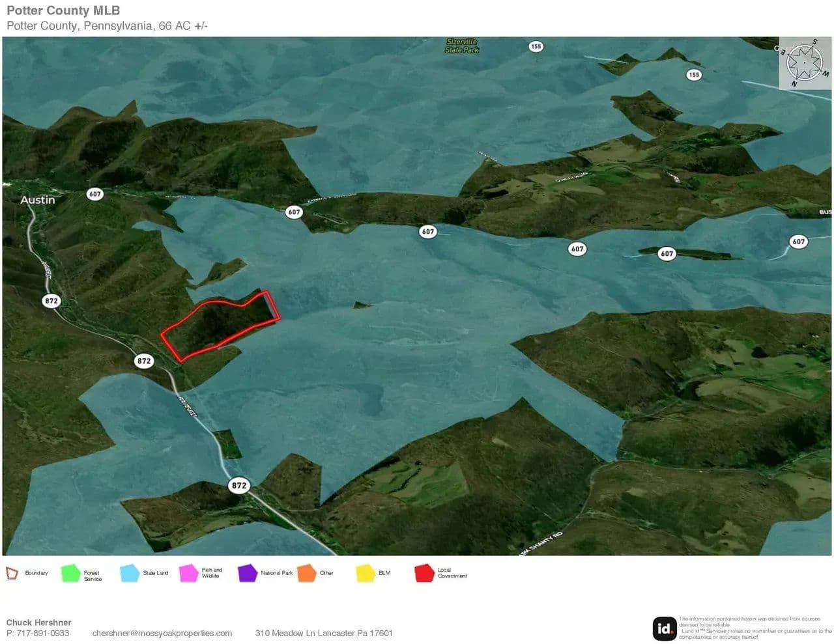Click the Austin town label
The height and width of the screenshot is (644, 834).
click(38, 200)
